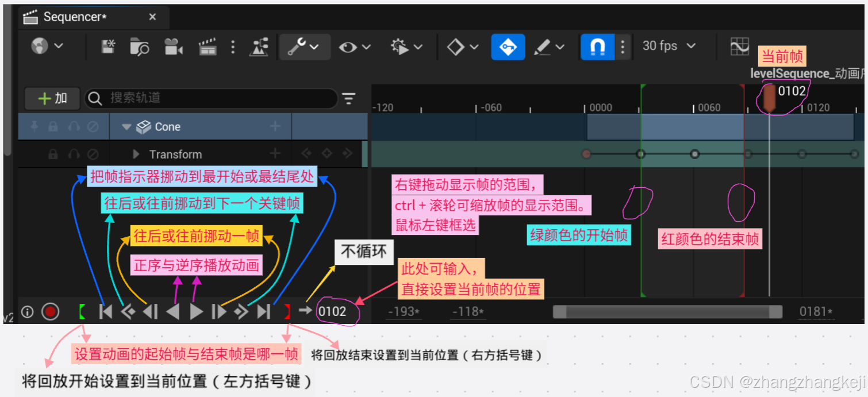Click the view range end 0181*
The width and height of the screenshot is (868, 397).
(816, 312)
